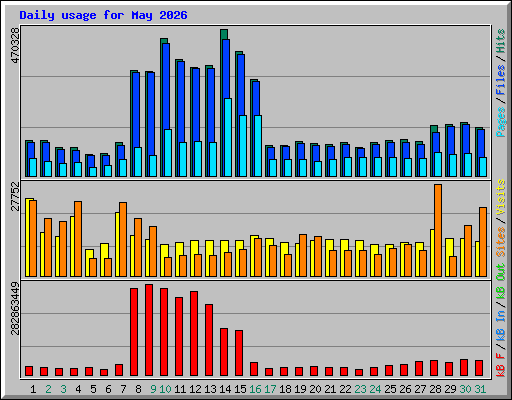Click the 'Files' legend label

tap(501, 80)
